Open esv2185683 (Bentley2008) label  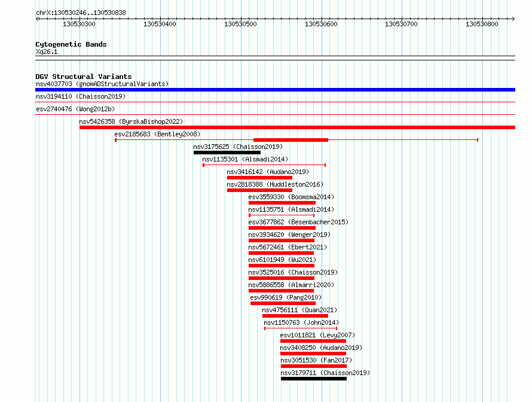pyautogui.click(x=157, y=134)
